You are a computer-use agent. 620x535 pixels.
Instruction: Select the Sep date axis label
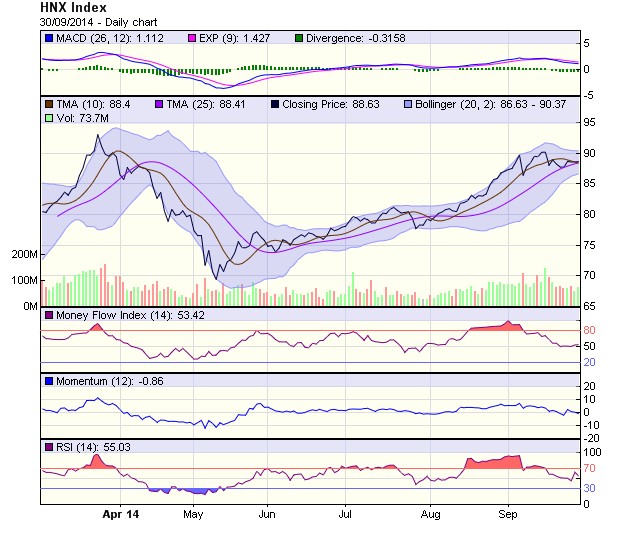[508, 514]
